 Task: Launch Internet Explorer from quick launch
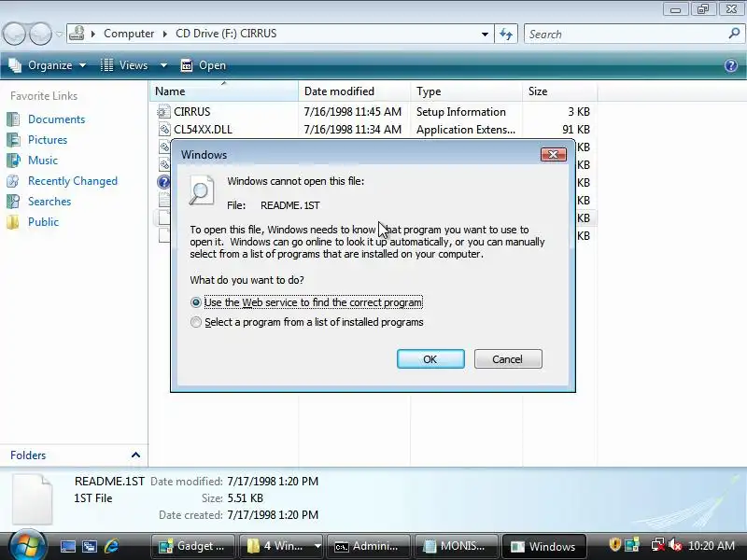pyautogui.click(x=112, y=546)
